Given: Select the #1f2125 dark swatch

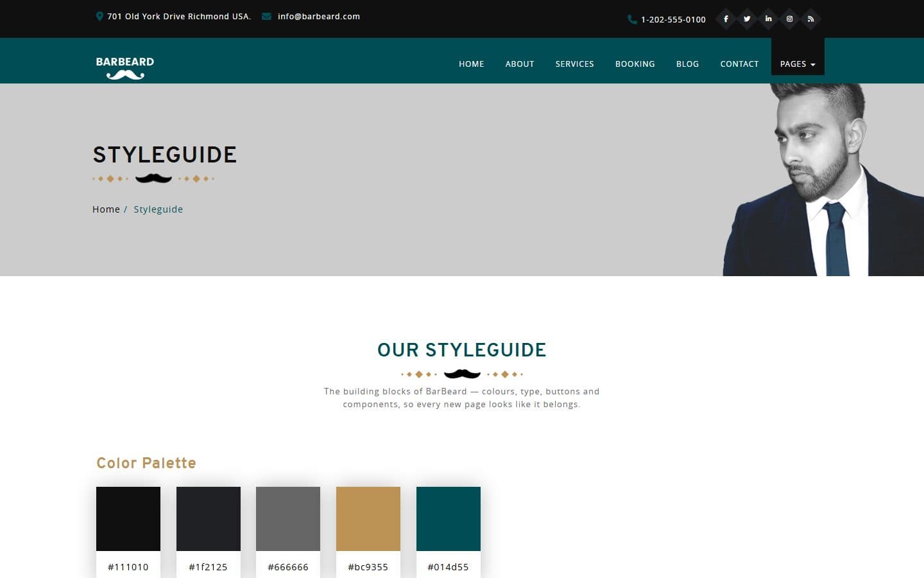Looking at the screenshot, I should click(x=209, y=519).
